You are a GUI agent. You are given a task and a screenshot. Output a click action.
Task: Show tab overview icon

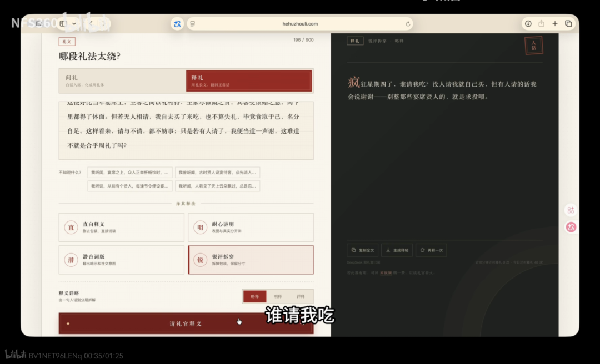tap(569, 24)
